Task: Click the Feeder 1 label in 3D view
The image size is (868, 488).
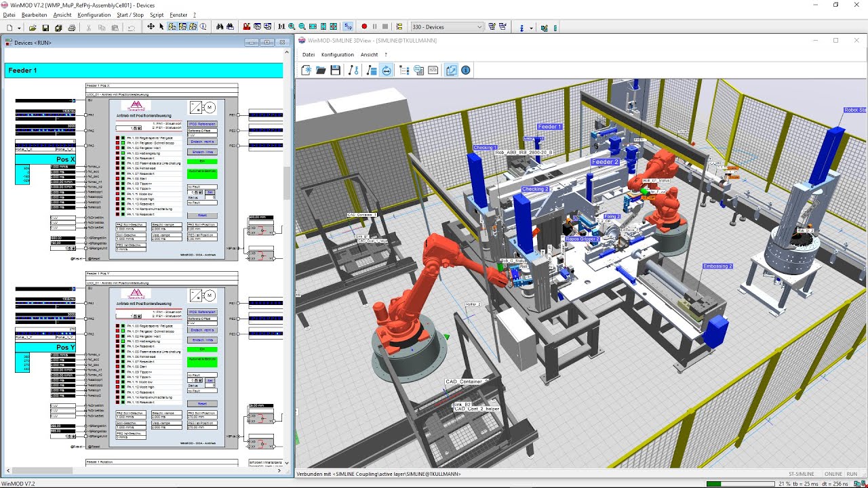Action: coord(549,127)
